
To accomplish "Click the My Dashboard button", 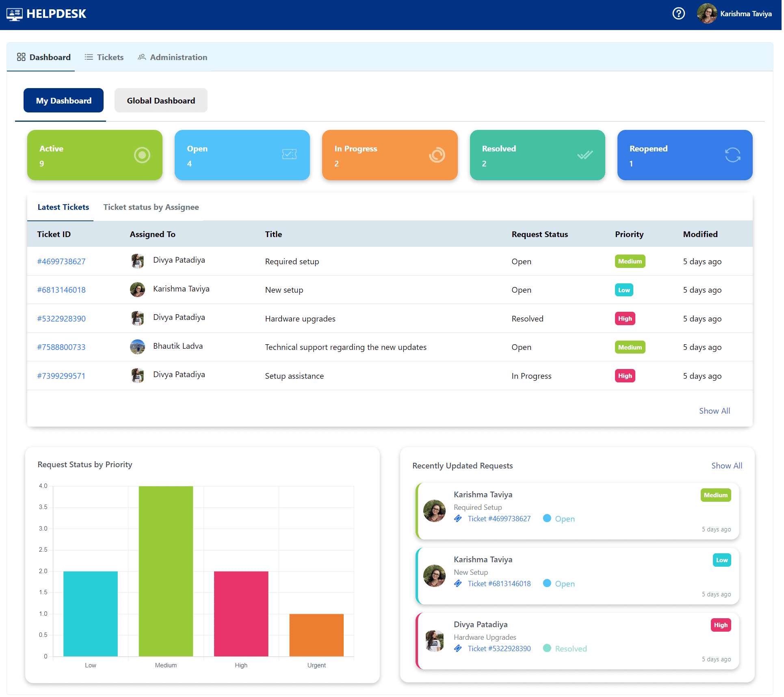I will pyautogui.click(x=64, y=101).
